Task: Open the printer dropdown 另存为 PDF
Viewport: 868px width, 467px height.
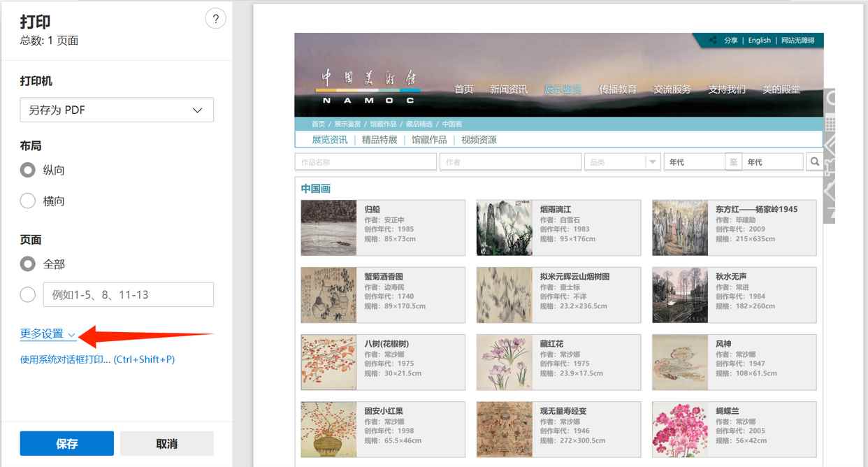Action: 117,110
